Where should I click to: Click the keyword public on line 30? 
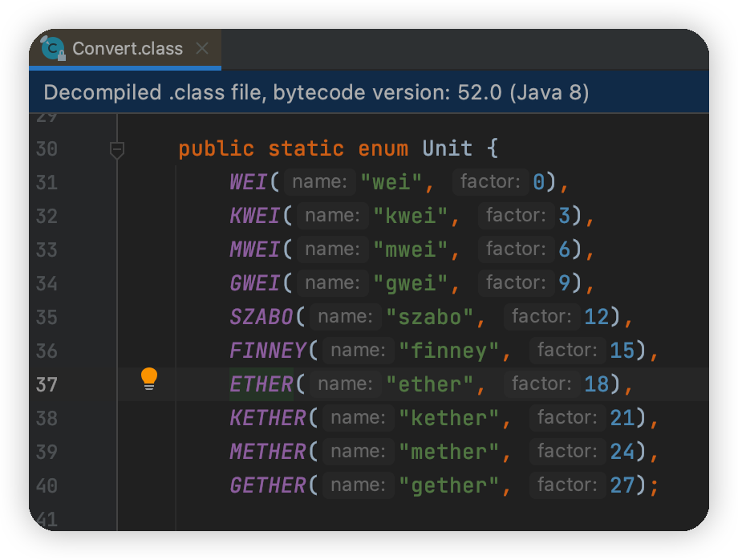click(217, 150)
